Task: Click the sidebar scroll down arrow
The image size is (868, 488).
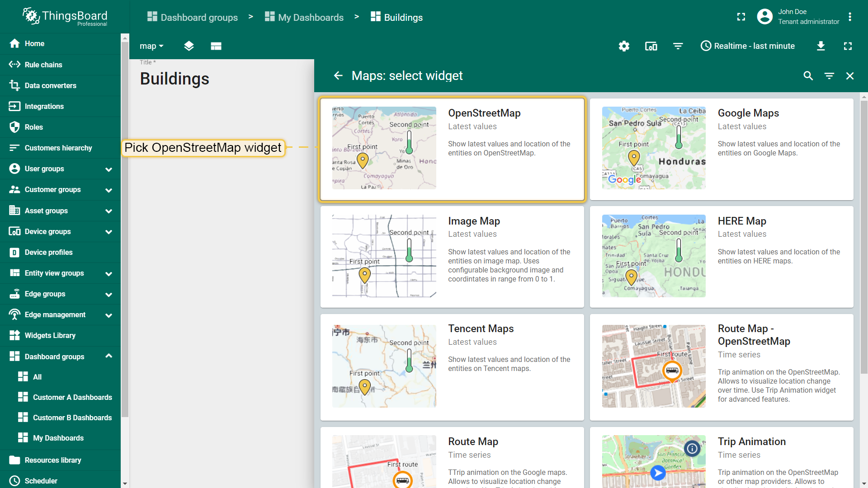Action: (125, 483)
